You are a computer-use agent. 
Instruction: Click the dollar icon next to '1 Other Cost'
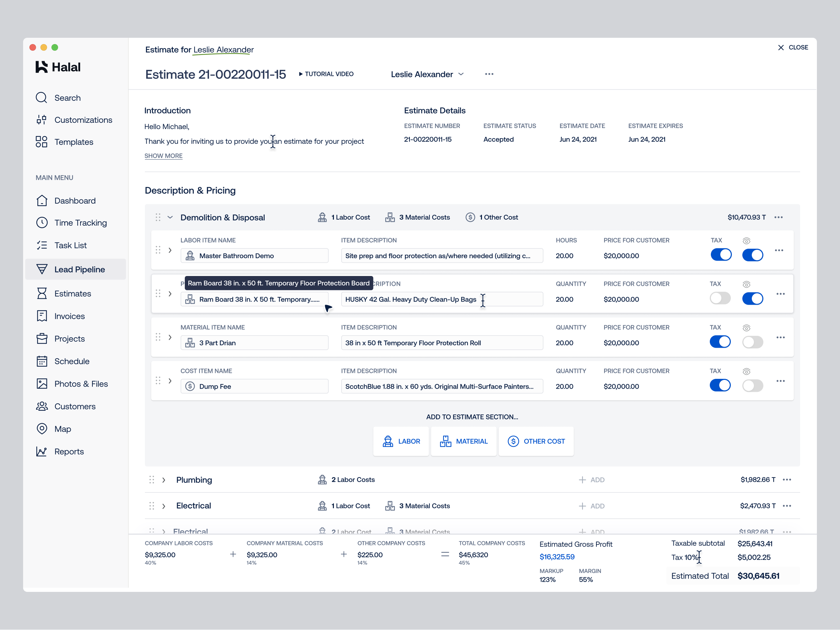[x=470, y=217]
